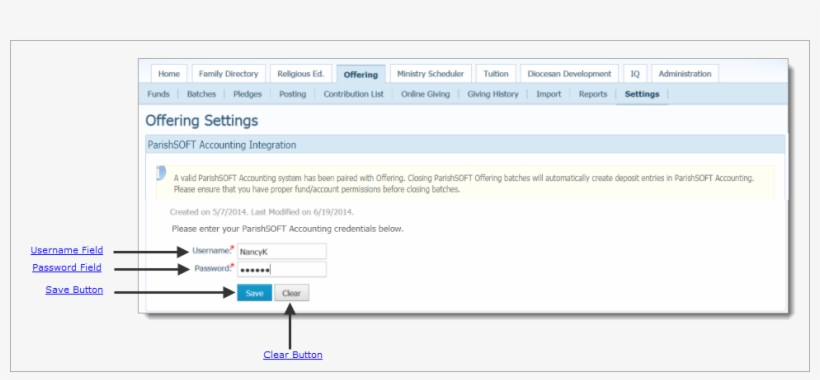This screenshot has width=820, height=380.
Task: Open Giving History
Action: point(493,94)
